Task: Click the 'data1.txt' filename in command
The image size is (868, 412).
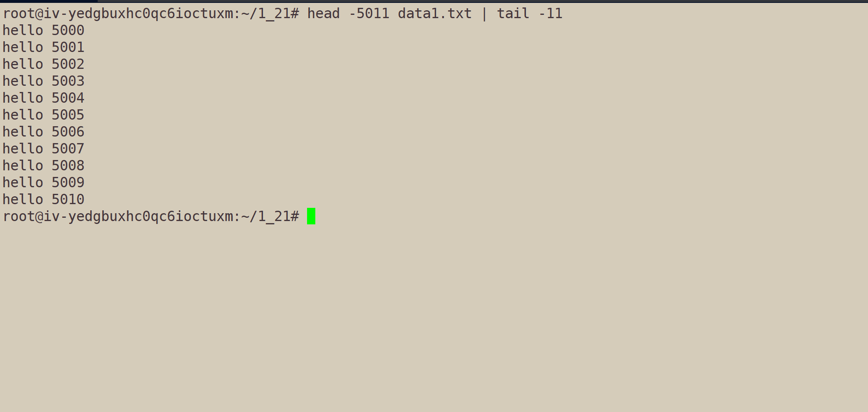Action: 434,14
